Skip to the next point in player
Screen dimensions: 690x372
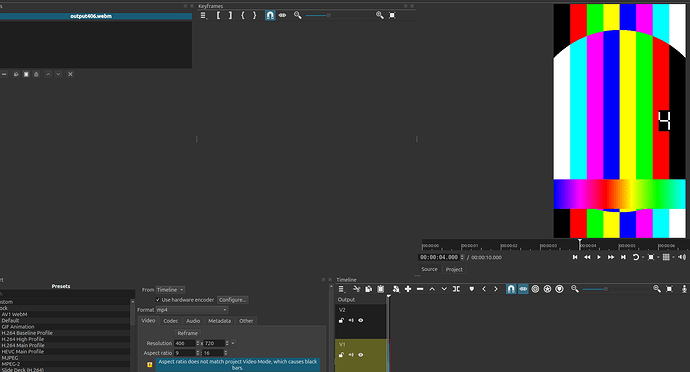(623, 257)
